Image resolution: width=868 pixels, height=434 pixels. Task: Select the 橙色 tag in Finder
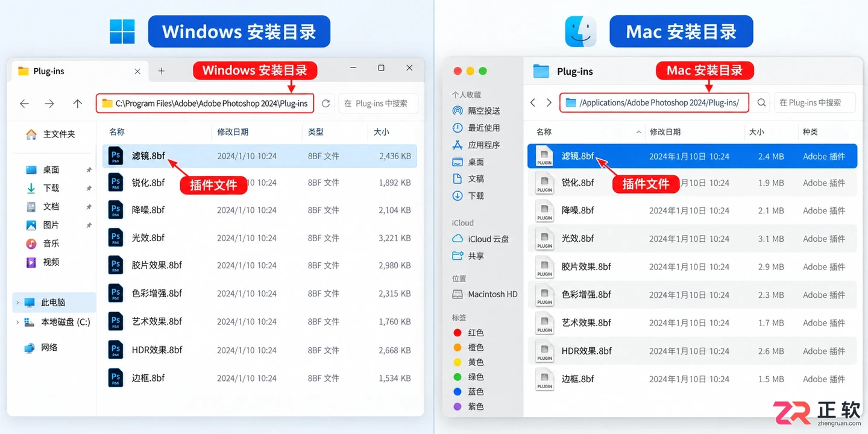[468, 347]
